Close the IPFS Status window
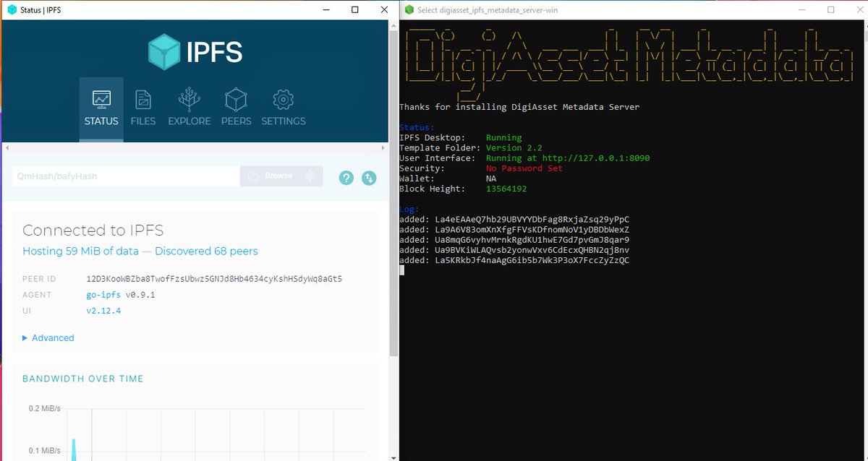The image size is (868, 461). (x=386, y=9)
